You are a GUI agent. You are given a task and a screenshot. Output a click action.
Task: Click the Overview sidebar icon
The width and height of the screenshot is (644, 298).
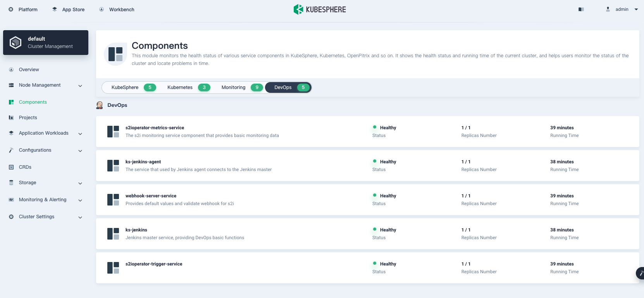(11, 70)
